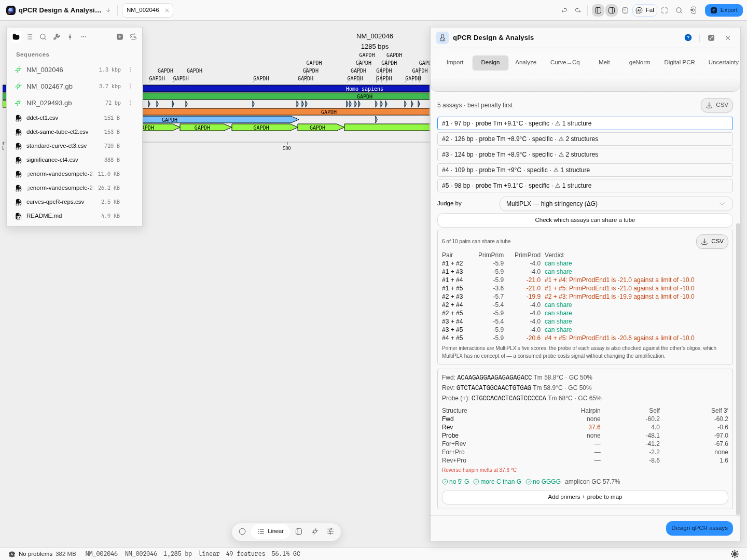Toggle the AI assistant button
Viewport: 747px width, 560px height.
pos(645,10)
